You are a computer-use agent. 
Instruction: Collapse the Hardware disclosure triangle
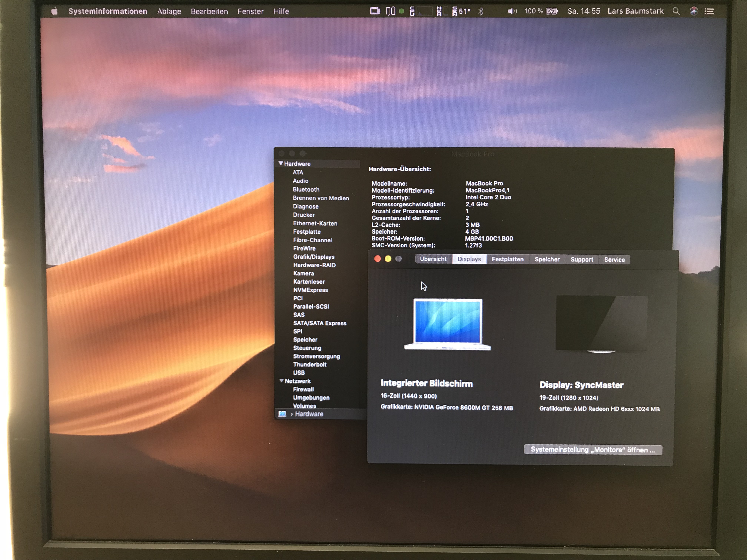click(x=281, y=163)
